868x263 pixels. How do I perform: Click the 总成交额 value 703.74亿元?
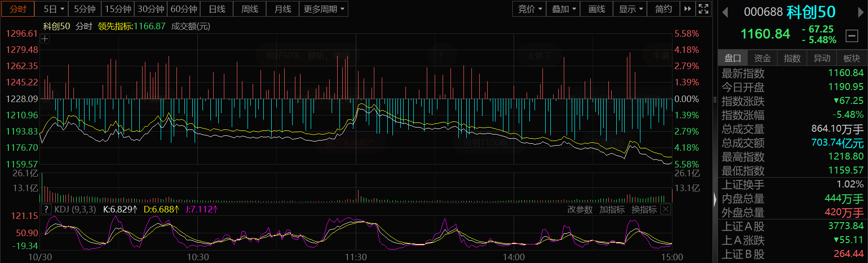click(x=837, y=143)
